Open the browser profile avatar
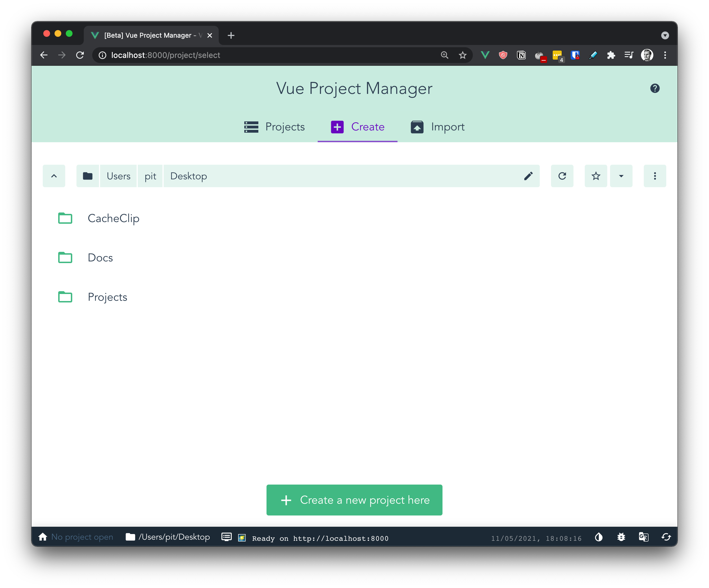Image resolution: width=709 pixels, height=588 pixels. pyautogui.click(x=647, y=55)
